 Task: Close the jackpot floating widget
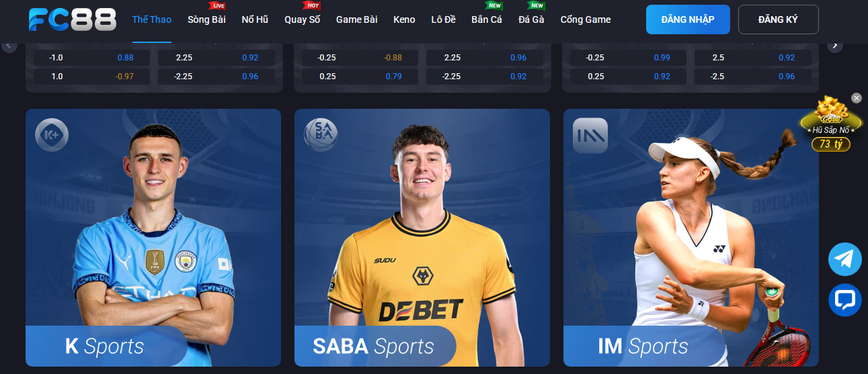pyautogui.click(x=856, y=98)
